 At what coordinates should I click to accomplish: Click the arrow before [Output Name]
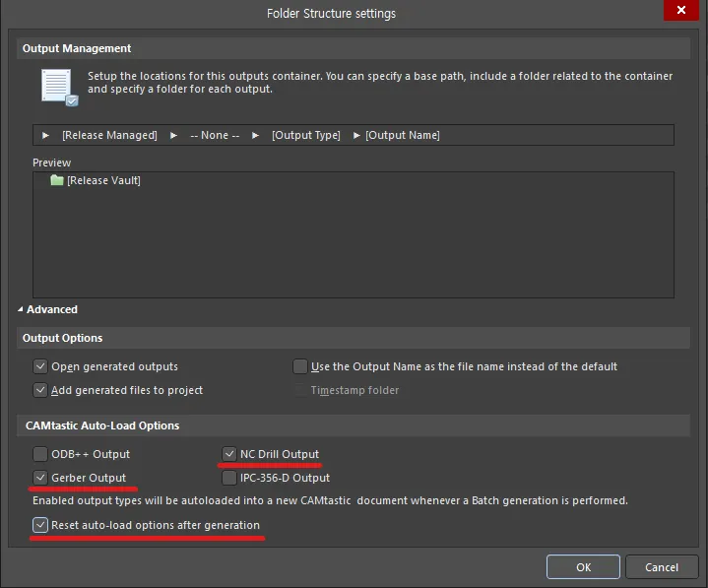356,135
